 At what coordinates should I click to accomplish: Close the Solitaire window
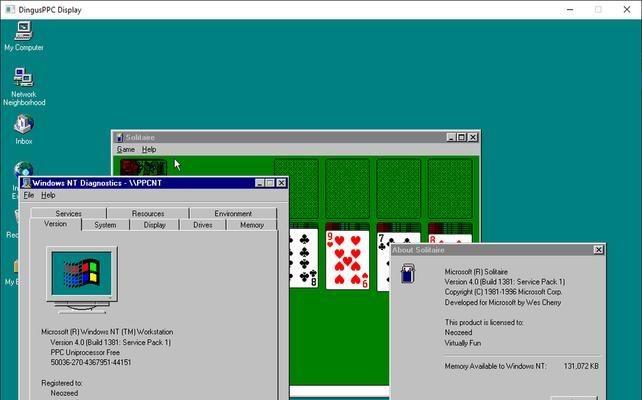(x=473, y=137)
